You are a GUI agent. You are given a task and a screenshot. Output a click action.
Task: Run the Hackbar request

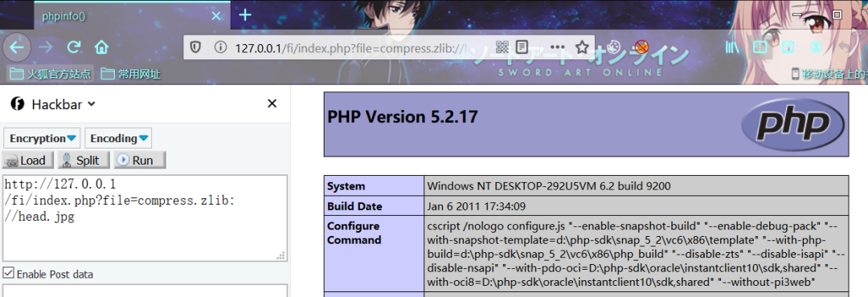coord(140,161)
